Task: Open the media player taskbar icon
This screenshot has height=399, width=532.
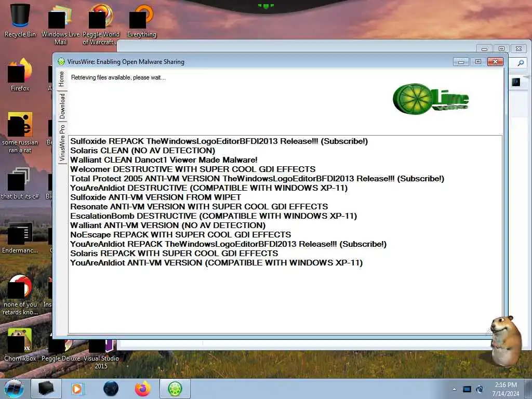Action: (x=77, y=389)
